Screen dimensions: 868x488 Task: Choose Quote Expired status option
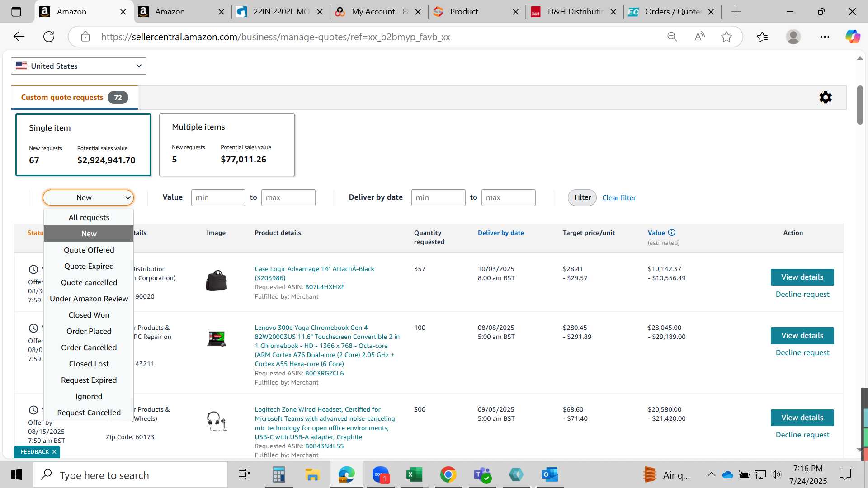point(89,266)
